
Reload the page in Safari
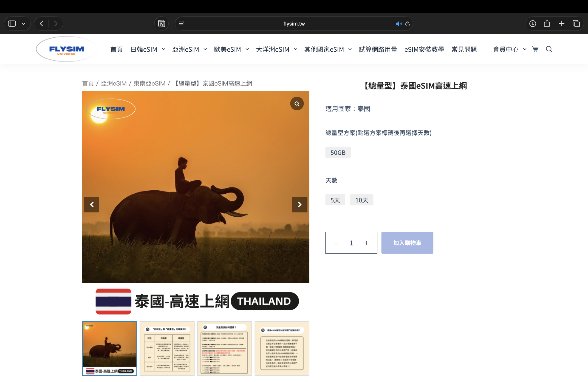point(408,24)
